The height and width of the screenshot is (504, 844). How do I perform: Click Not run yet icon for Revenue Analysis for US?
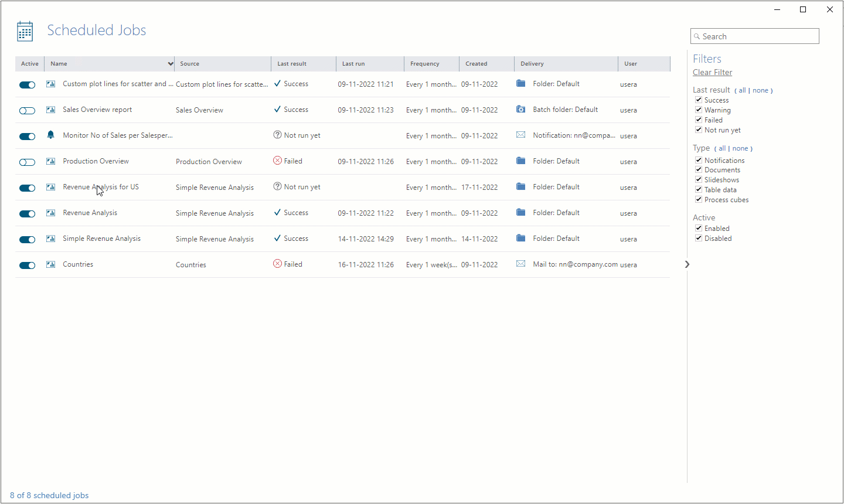(277, 186)
